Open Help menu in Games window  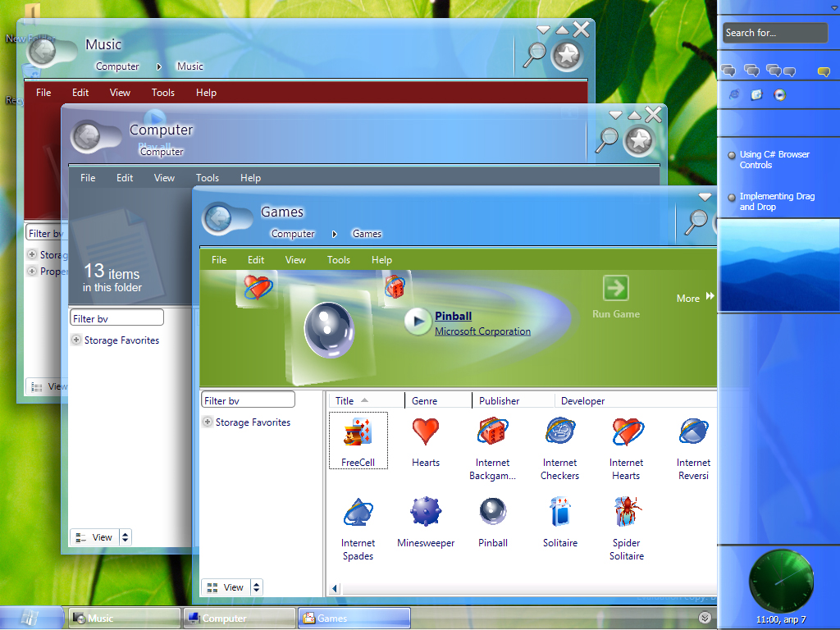click(382, 260)
